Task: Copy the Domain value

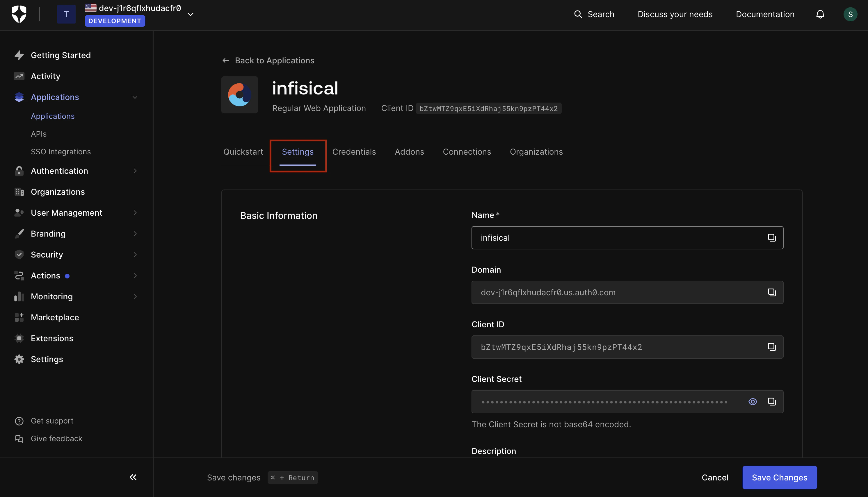Action: [x=771, y=292]
